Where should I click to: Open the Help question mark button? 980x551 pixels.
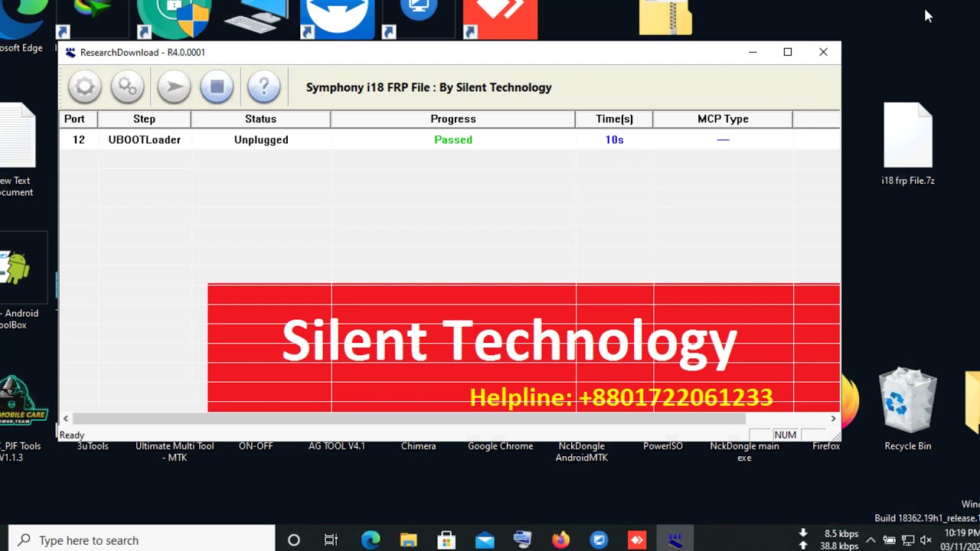point(264,86)
